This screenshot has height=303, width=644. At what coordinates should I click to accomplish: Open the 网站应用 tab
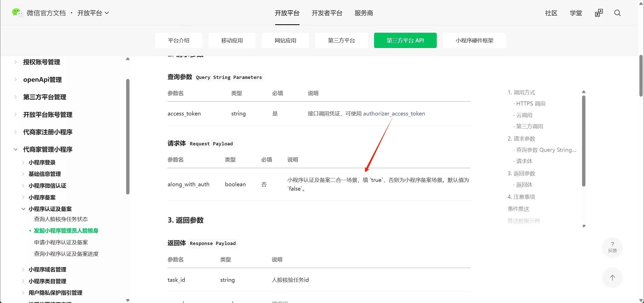tap(285, 40)
